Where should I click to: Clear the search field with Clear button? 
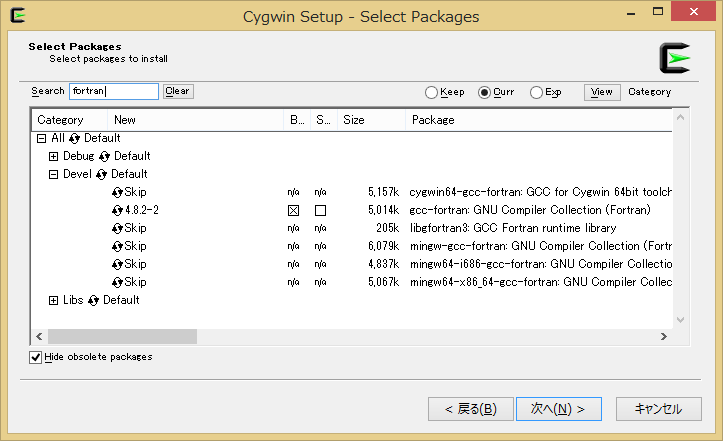click(178, 91)
